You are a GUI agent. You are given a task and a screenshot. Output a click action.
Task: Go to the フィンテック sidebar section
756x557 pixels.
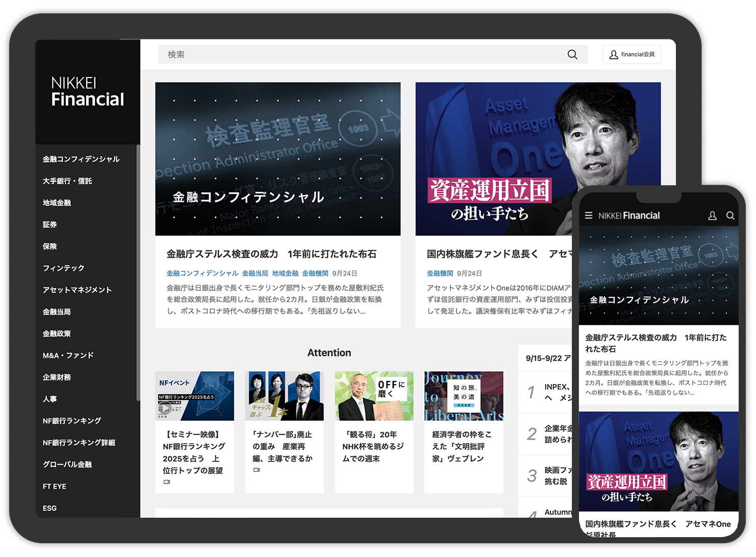64,268
